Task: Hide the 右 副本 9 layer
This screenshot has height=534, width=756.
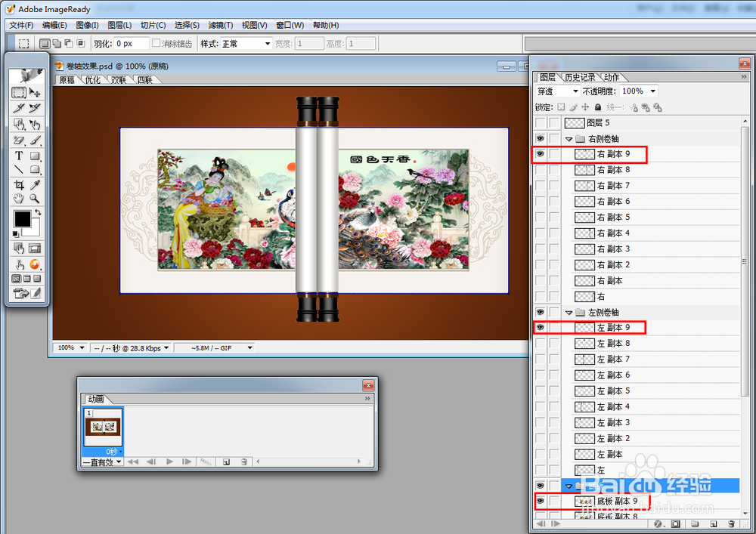Action: click(540, 154)
